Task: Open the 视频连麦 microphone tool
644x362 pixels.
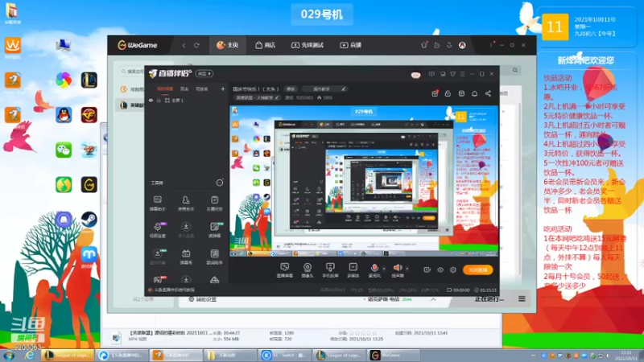Action: click(x=157, y=230)
